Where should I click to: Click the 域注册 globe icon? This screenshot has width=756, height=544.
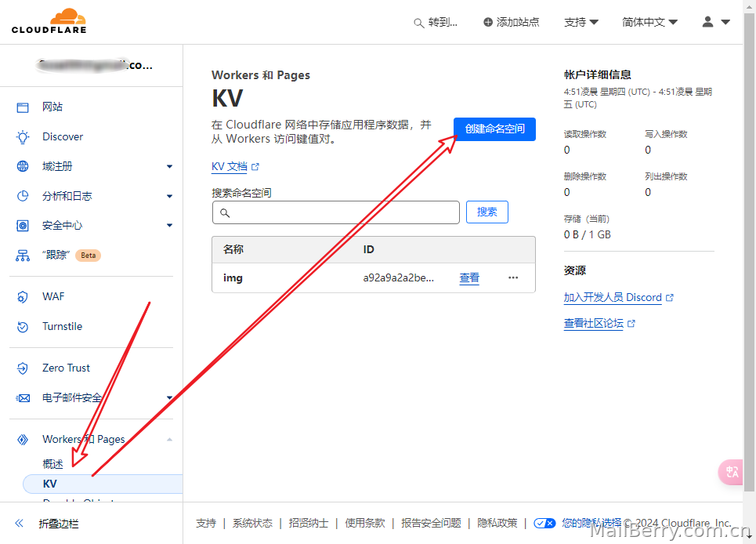(23, 166)
